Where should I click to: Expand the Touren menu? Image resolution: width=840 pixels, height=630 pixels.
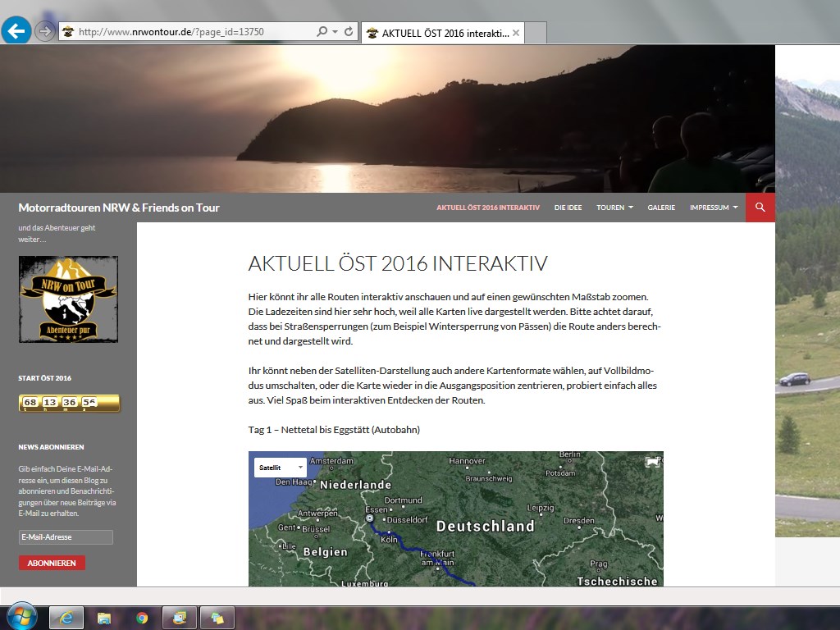tap(614, 208)
